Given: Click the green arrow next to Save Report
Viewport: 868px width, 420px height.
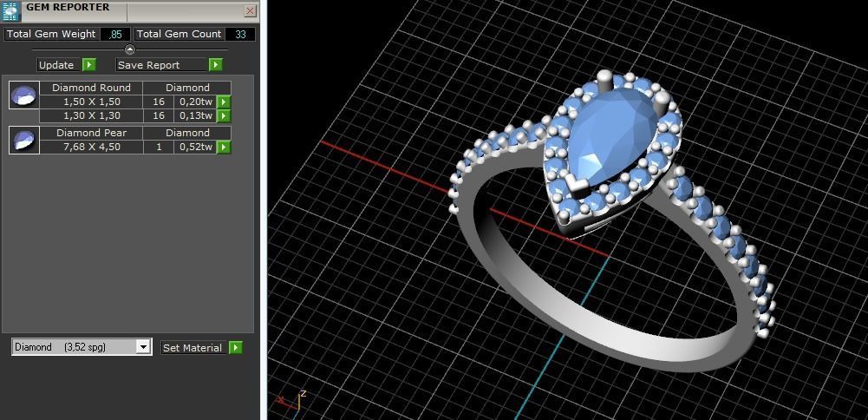Looking at the screenshot, I should (x=215, y=65).
